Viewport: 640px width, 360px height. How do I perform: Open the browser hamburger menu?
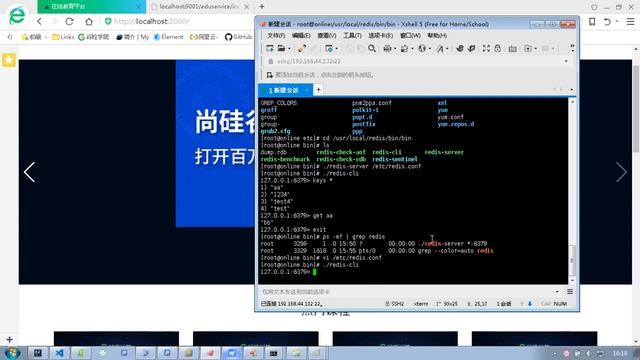[631, 22]
